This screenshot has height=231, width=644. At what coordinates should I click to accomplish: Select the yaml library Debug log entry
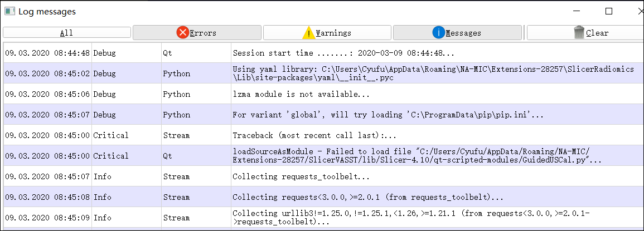[323, 73]
